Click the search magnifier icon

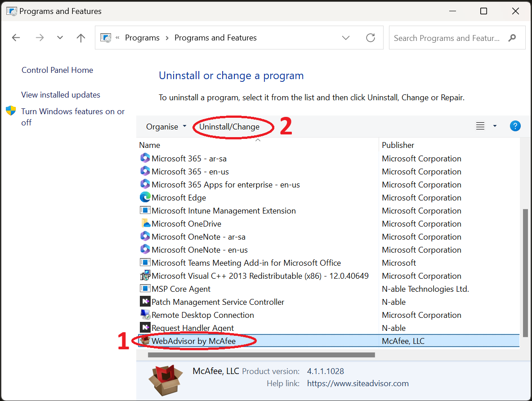[512, 38]
